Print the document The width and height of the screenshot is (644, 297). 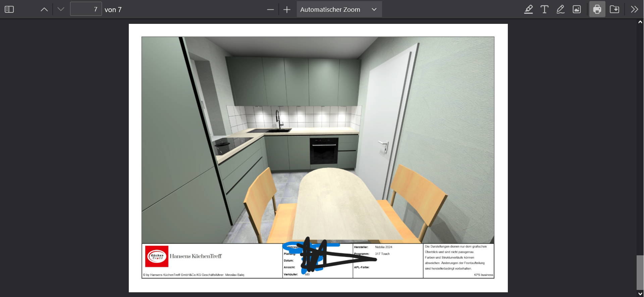597,9
